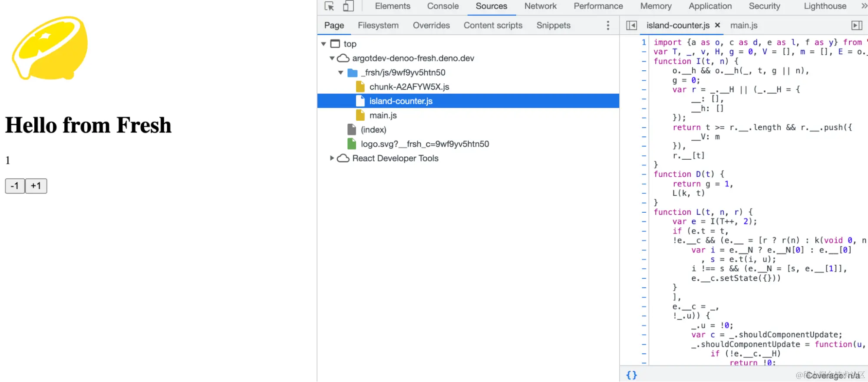Click the chunk-A2AFYW5X.js file icon

click(360, 86)
